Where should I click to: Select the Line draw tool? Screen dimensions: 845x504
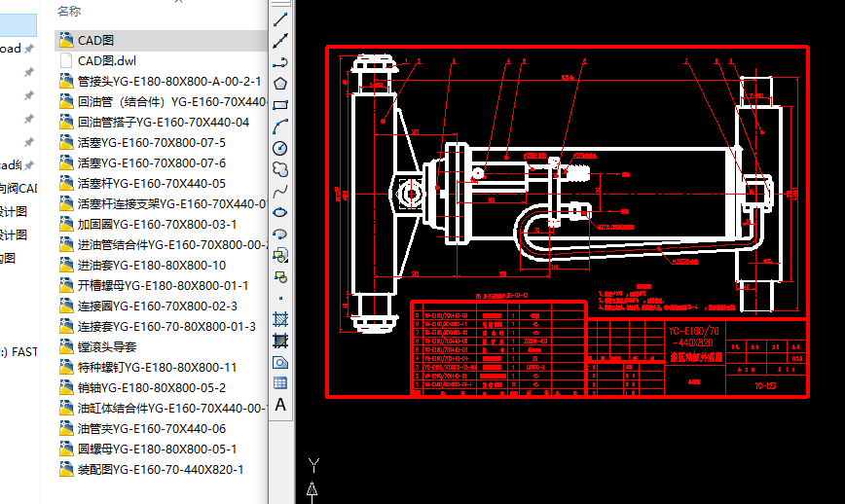(x=280, y=19)
